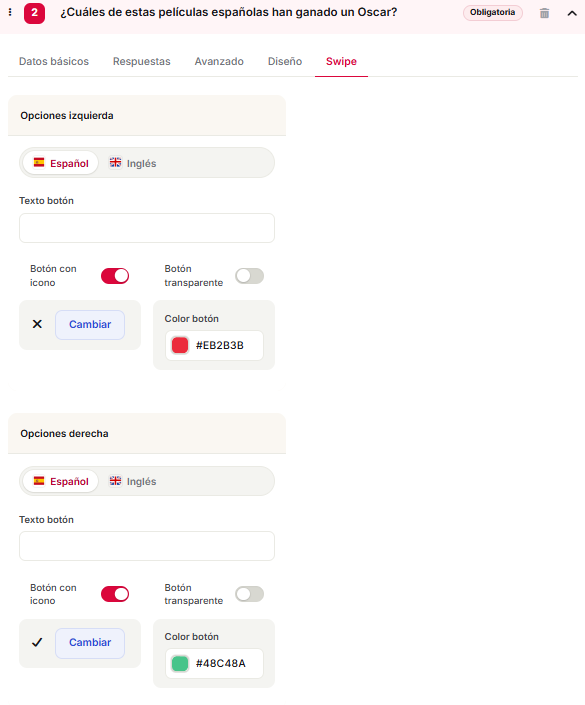Turn off Botón con icono in Opciones izquierda
585x705 pixels.
pyautogui.click(x=115, y=276)
